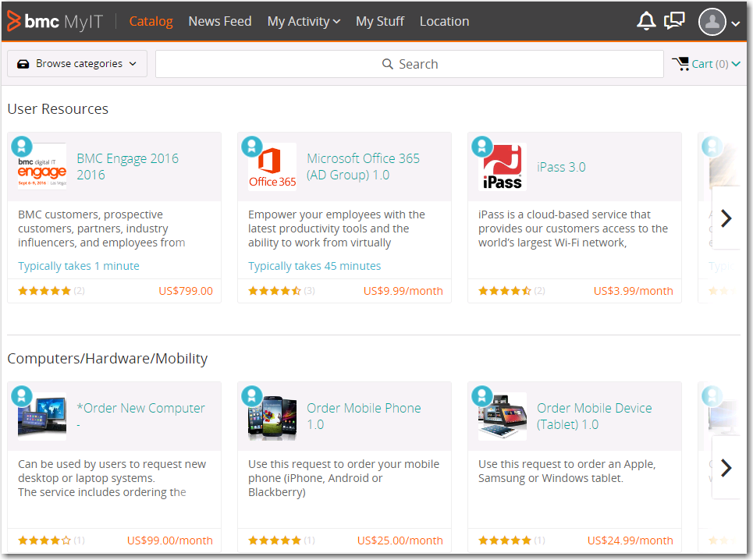The height and width of the screenshot is (560, 753).
Task: Go to the My Stuff tab
Action: (380, 21)
